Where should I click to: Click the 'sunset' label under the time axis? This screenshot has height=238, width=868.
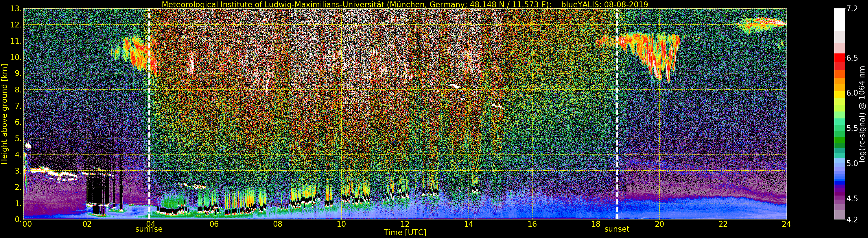[617, 229]
